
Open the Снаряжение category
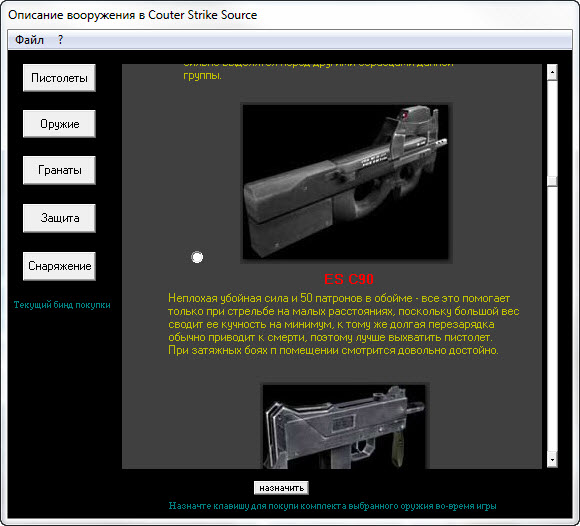click(59, 266)
